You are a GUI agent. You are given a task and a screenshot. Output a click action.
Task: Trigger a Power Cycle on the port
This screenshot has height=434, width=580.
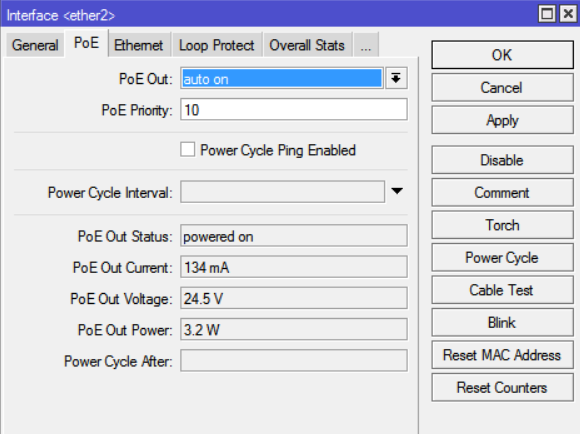502,258
